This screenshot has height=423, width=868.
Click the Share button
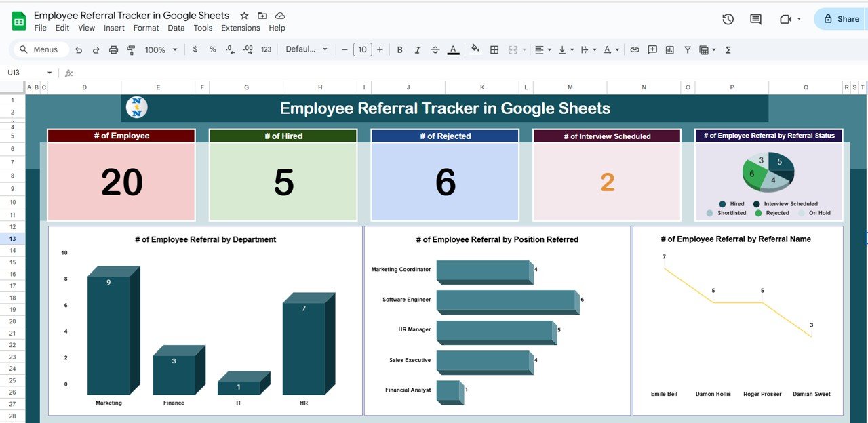pyautogui.click(x=841, y=19)
